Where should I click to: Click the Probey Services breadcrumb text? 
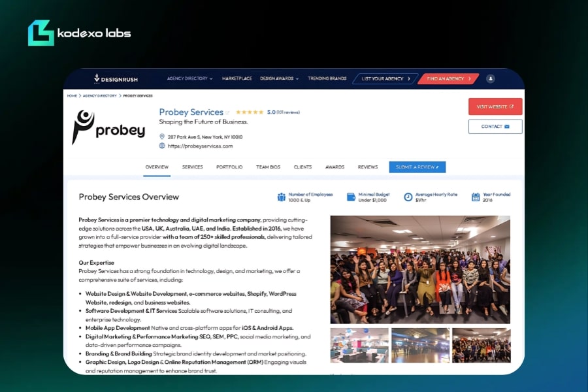coord(138,96)
